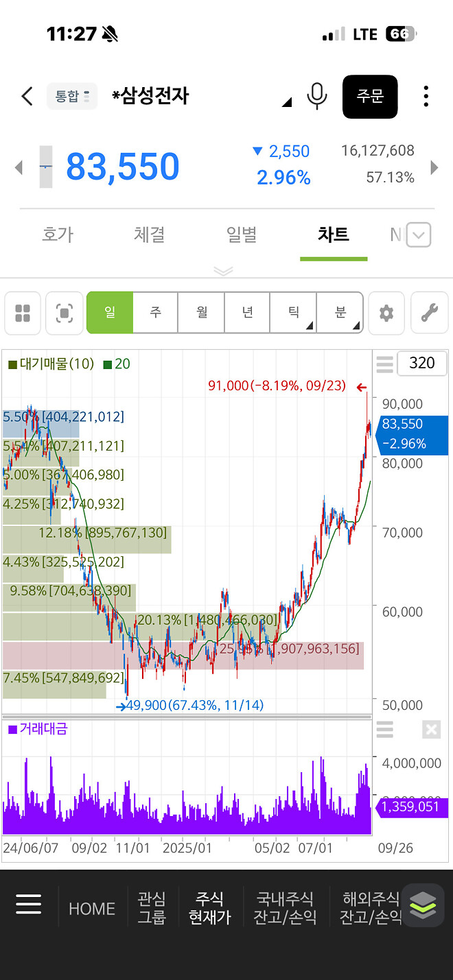Tap the 거래대금 indicator label
This screenshot has height=980, width=453.
(x=38, y=729)
